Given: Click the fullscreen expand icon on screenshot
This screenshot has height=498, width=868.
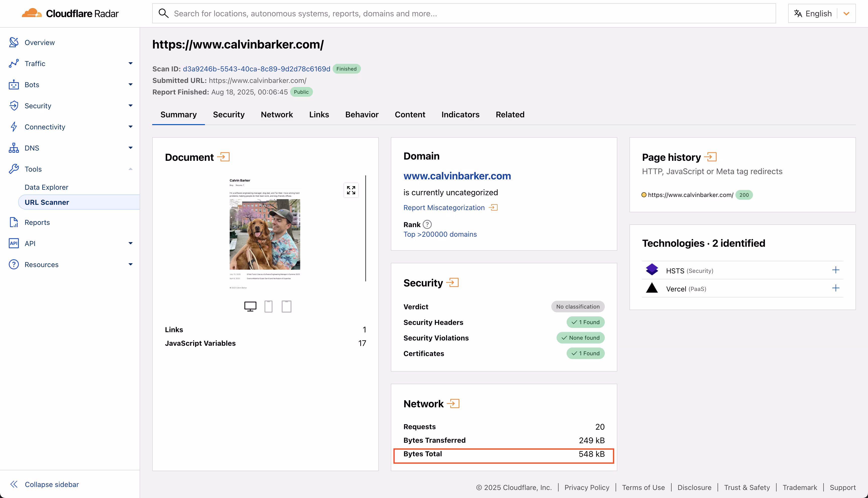Looking at the screenshot, I should click(351, 190).
